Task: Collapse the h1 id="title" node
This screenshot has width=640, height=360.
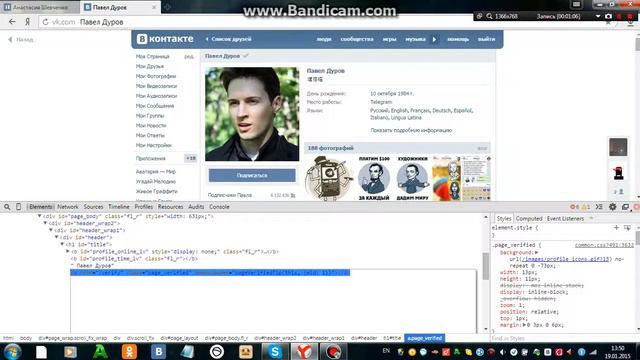Action: pos(62,244)
